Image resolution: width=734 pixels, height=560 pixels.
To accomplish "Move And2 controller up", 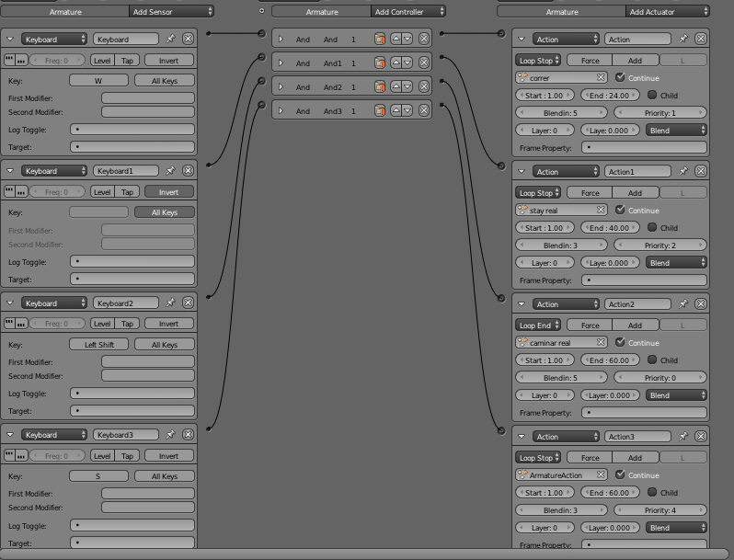I will (x=396, y=86).
